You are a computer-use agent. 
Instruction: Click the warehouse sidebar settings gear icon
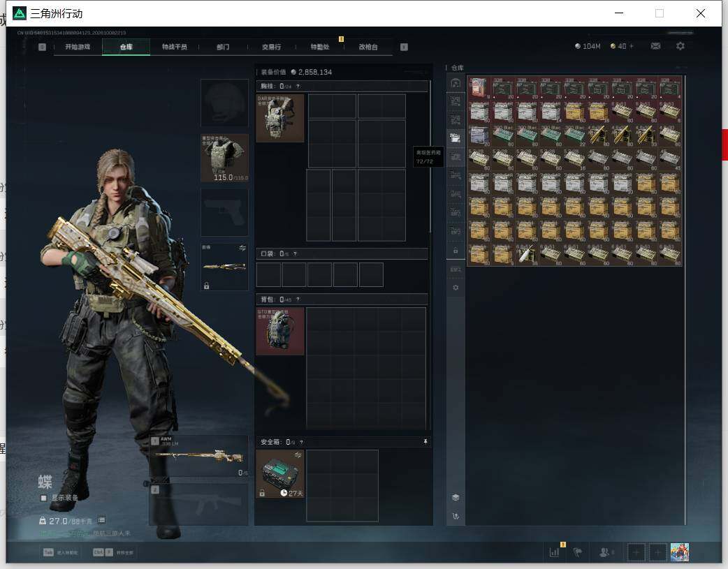[x=456, y=288]
